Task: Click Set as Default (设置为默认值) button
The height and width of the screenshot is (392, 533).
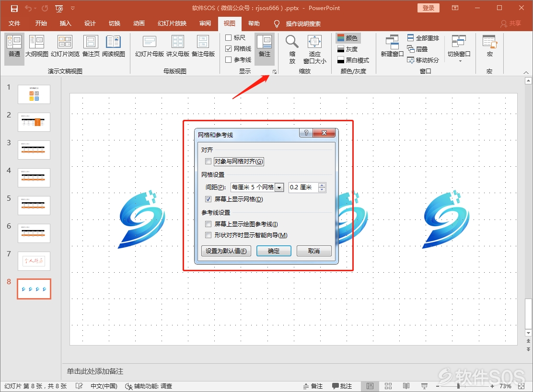Action: pyautogui.click(x=226, y=251)
